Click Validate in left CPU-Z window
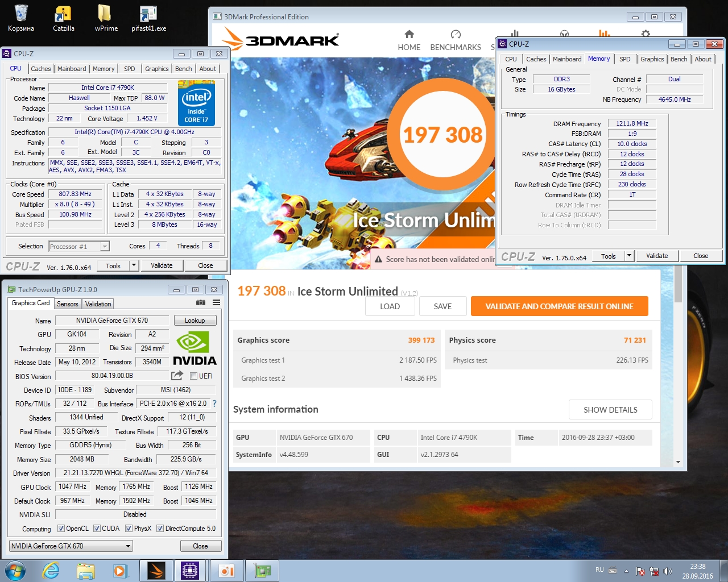 [x=162, y=265]
